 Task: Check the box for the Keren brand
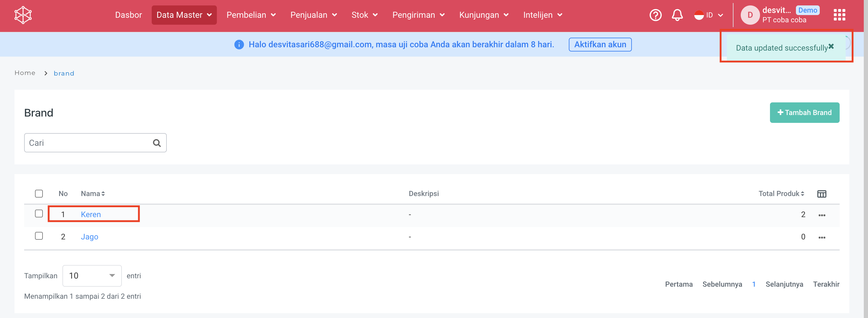[x=39, y=214]
